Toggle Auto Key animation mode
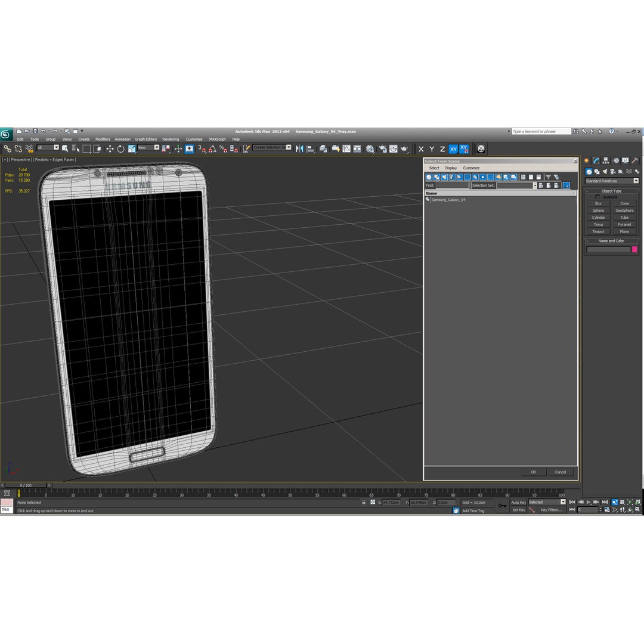This screenshot has width=644, height=644. pyautogui.click(x=518, y=502)
